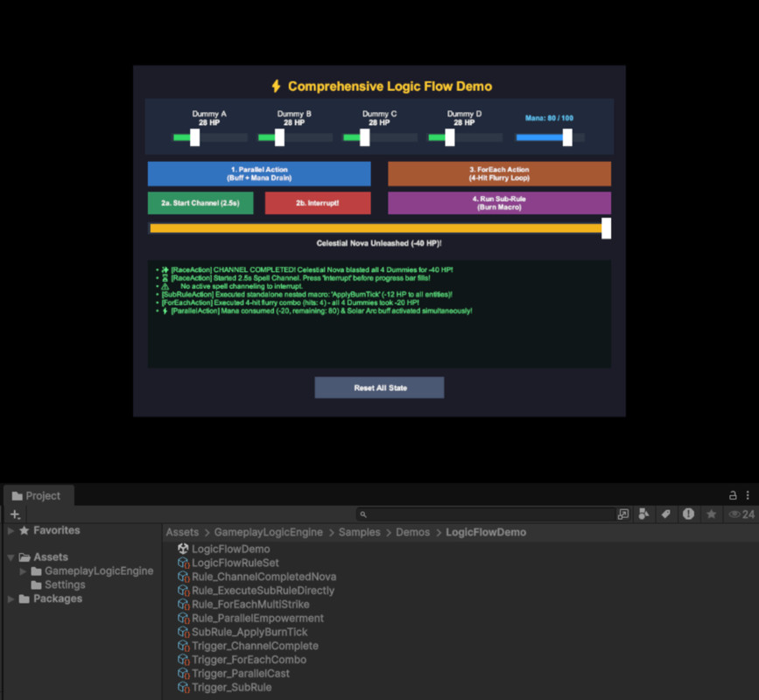The height and width of the screenshot is (700, 759).
Task: Click the Comprehensive Logic Flow Demo title
Action: 390,87
